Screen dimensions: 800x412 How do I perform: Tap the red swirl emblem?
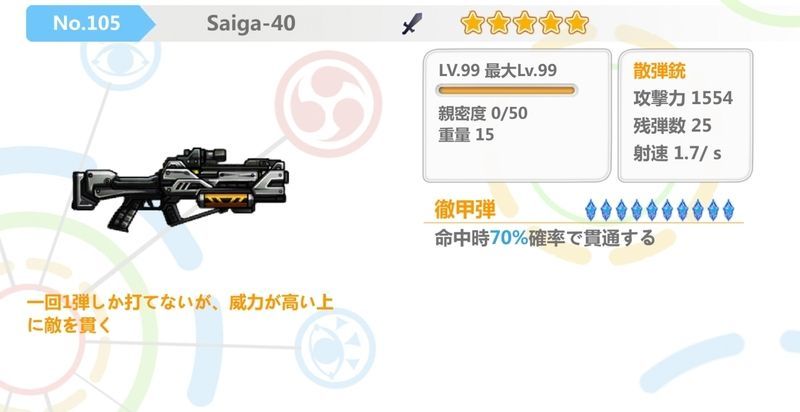click(x=329, y=104)
